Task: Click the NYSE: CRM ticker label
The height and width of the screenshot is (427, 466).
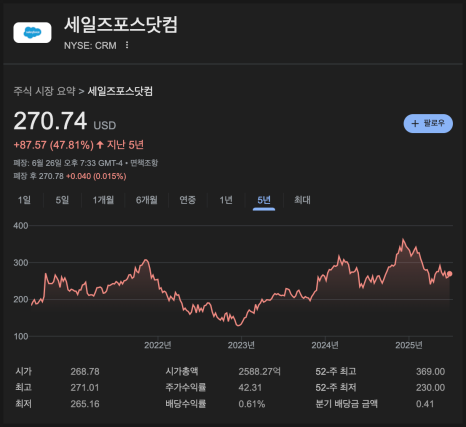Action: click(x=90, y=45)
